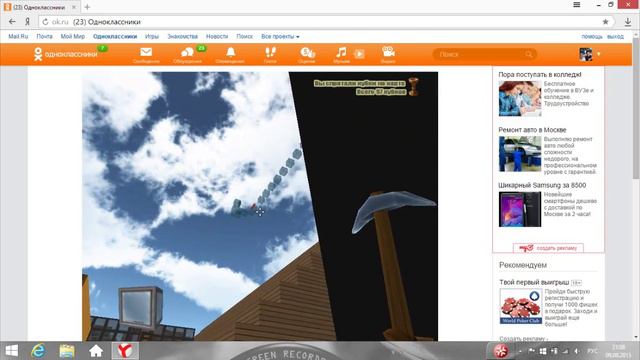Click the car repair ad thumbnail

coord(520,154)
